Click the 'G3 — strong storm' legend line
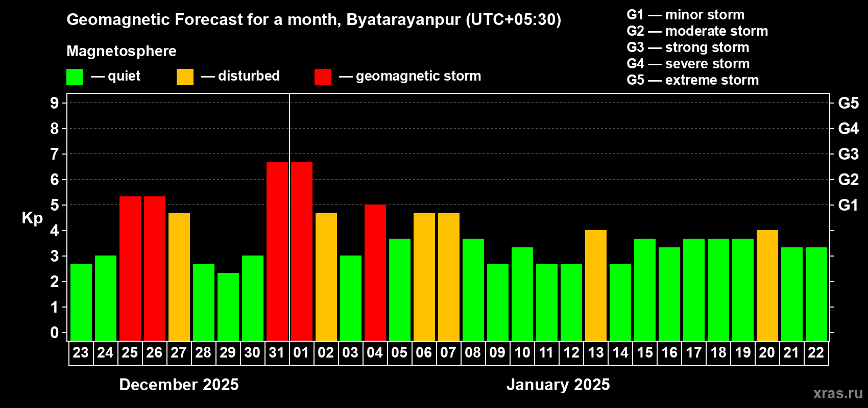This screenshot has height=408, width=868. tap(688, 47)
